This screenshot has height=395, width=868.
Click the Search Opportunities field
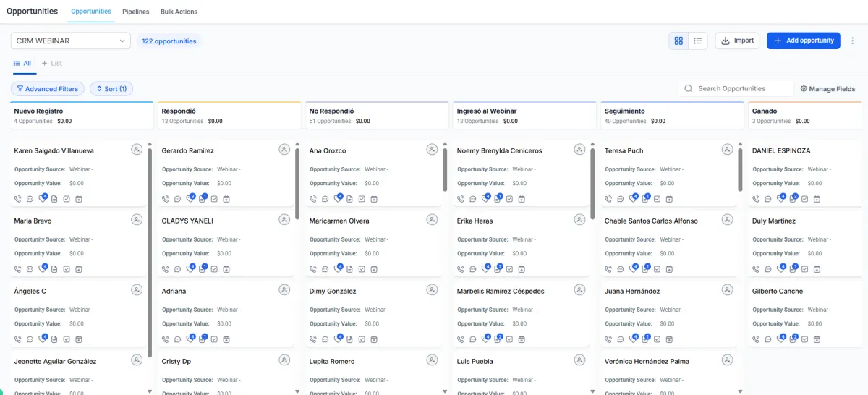pos(736,89)
